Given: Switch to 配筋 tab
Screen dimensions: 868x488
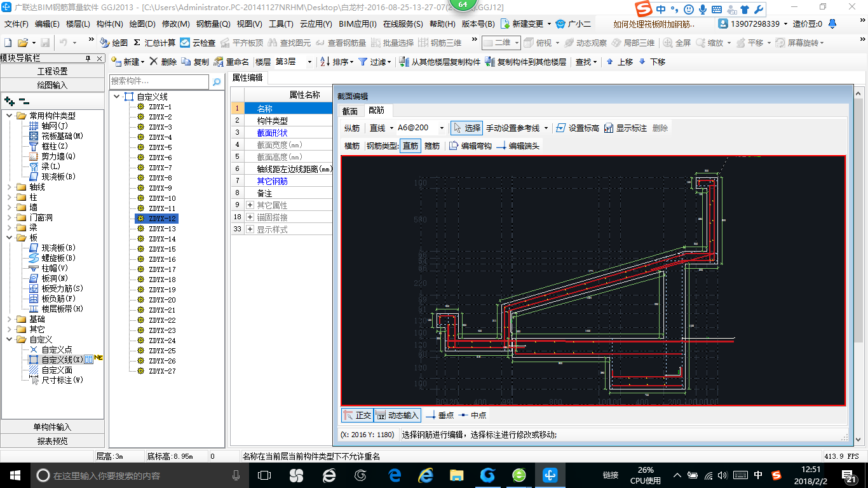Looking at the screenshot, I should point(377,111).
